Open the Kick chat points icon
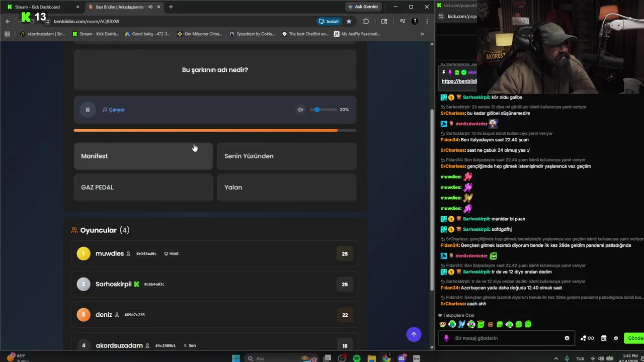This screenshot has height=362, width=644. point(587,338)
